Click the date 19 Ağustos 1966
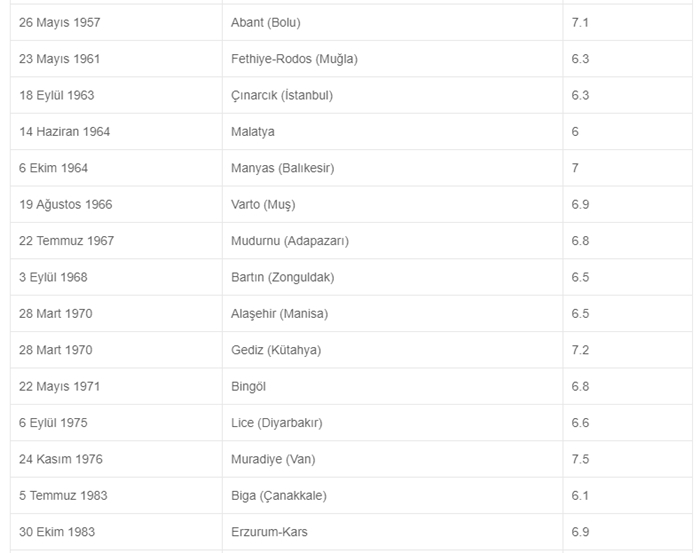 coord(66,204)
